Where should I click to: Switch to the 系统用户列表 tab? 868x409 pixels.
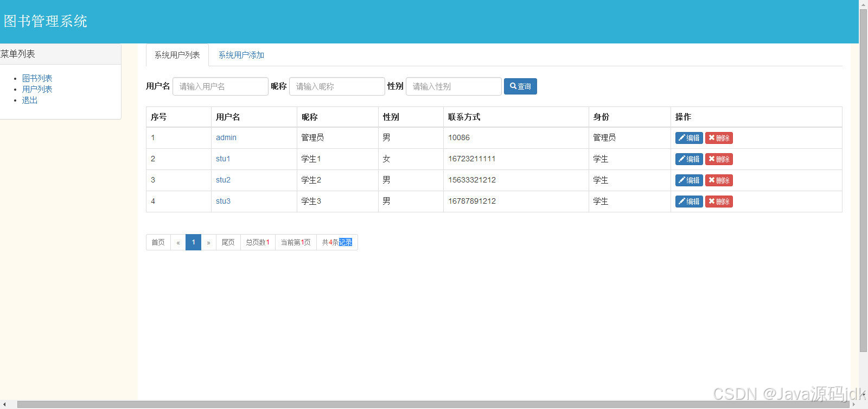pos(177,55)
